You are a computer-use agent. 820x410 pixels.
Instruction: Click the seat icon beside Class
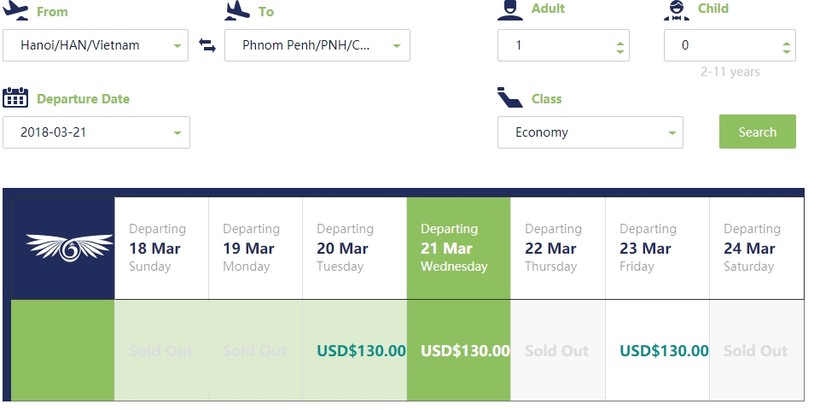coord(510,98)
